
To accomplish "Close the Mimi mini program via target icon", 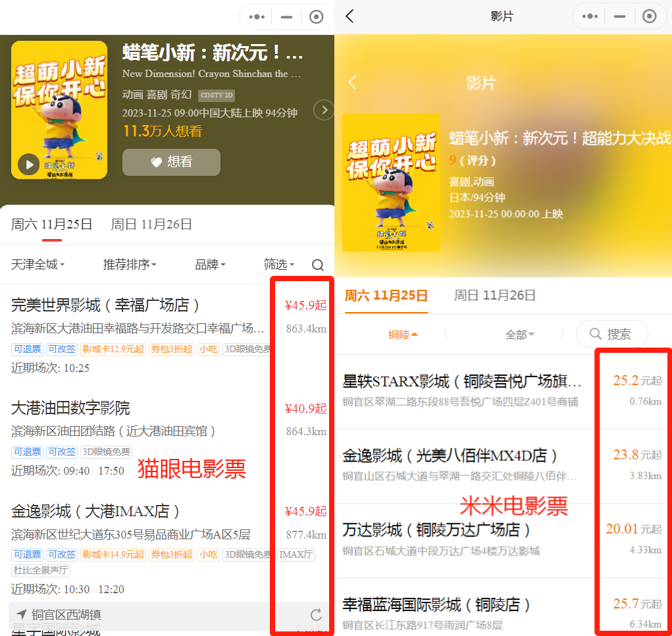I will (x=649, y=16).
